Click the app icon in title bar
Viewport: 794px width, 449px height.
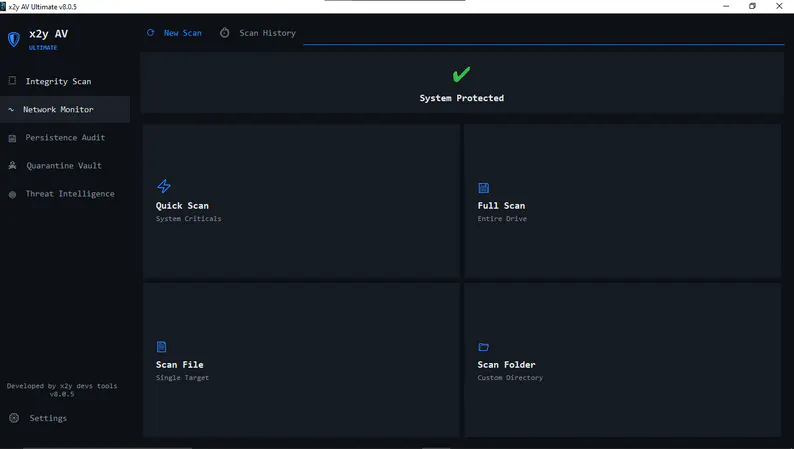pos(3,7)
